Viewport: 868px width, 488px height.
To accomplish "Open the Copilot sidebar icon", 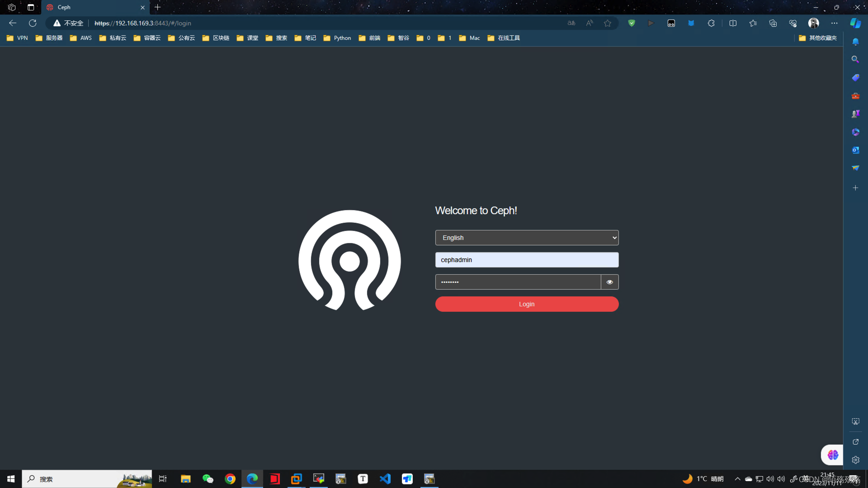I will (855, 23).
